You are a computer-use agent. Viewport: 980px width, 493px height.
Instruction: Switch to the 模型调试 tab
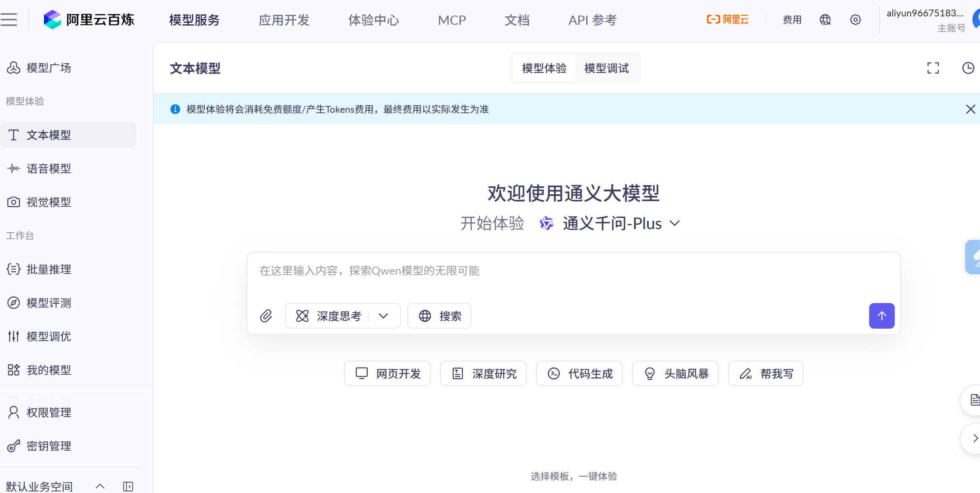point(606,68)
